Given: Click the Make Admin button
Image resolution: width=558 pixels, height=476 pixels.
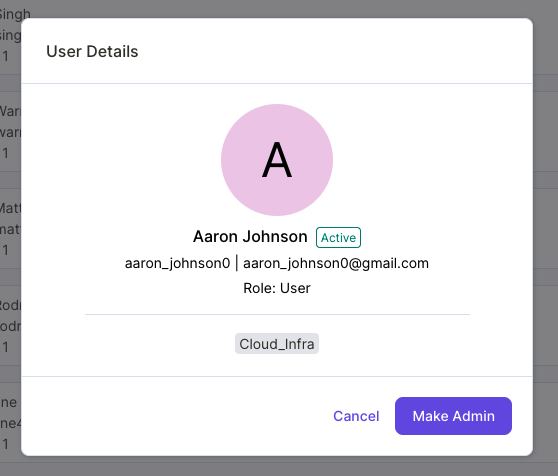Looking at the screenshot, I should pos(453,416).
